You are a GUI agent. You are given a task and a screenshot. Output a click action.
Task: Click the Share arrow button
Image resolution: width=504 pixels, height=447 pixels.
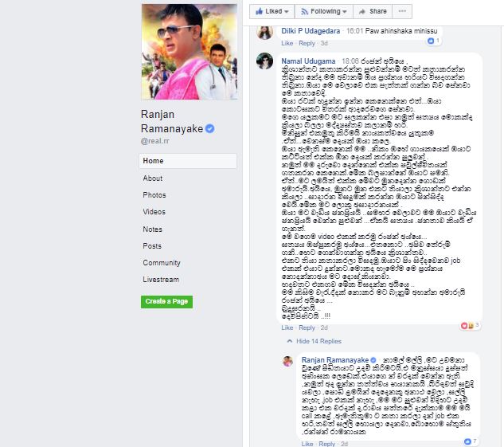click(x=373, y=12)
